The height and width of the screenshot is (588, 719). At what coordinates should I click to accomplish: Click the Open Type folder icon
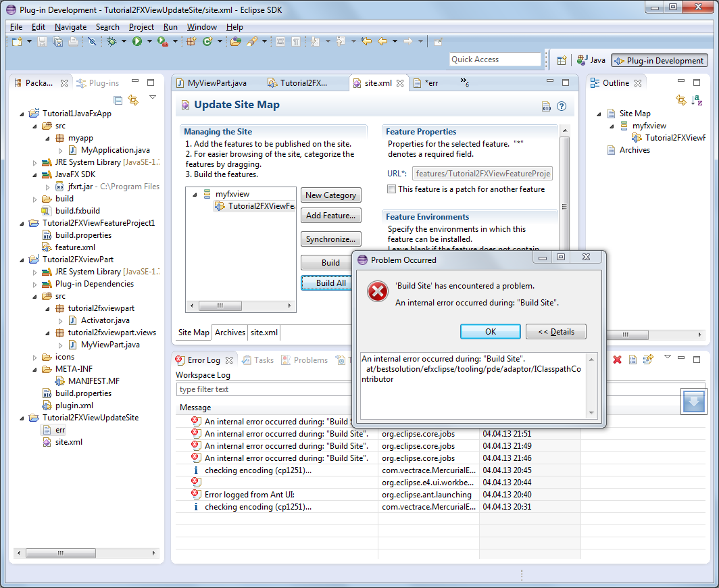(236, 42)
